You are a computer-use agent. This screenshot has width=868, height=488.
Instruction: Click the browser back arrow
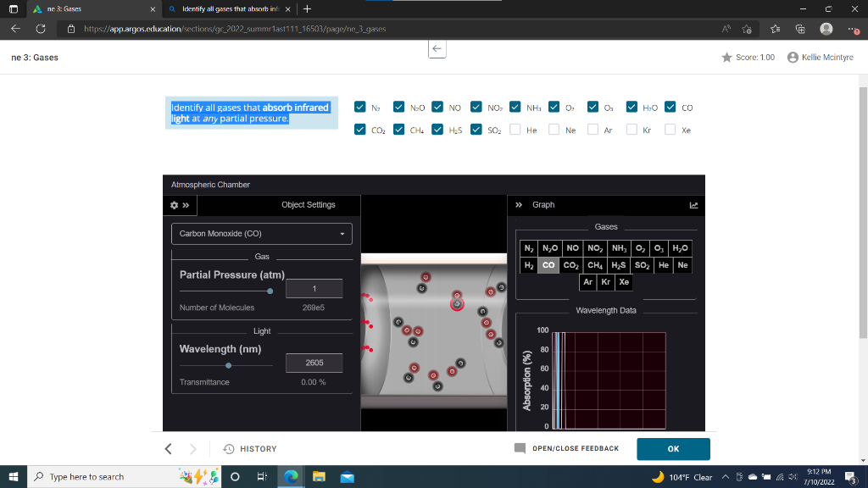pyautogui.click(x=15, y=29)
